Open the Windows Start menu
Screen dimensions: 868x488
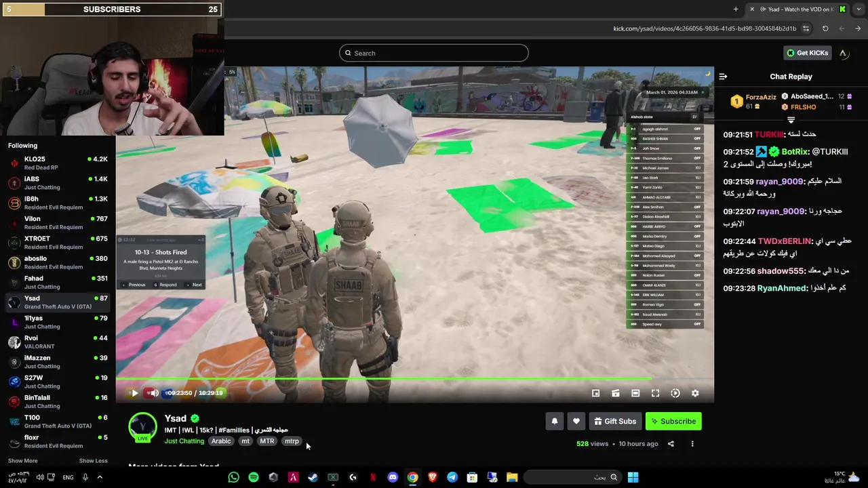pyautogui.click(x=633, y=477)
